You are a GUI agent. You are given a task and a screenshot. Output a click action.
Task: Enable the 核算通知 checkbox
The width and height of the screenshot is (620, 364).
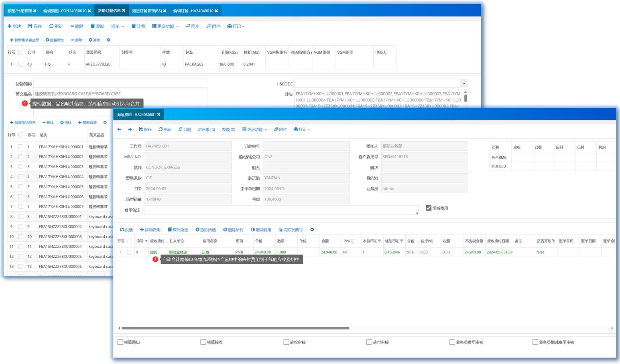(x=120, y=342)
